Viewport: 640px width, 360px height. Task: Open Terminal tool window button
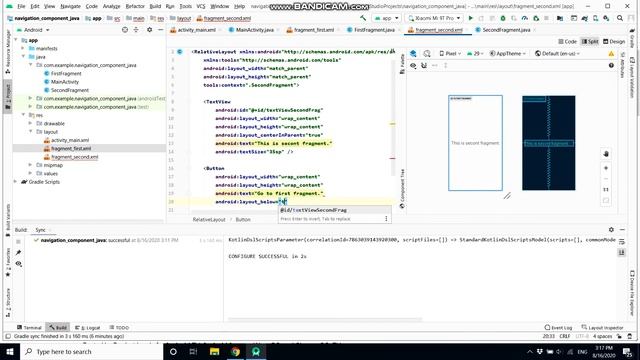pyautogui.click(x=29, y=327)
